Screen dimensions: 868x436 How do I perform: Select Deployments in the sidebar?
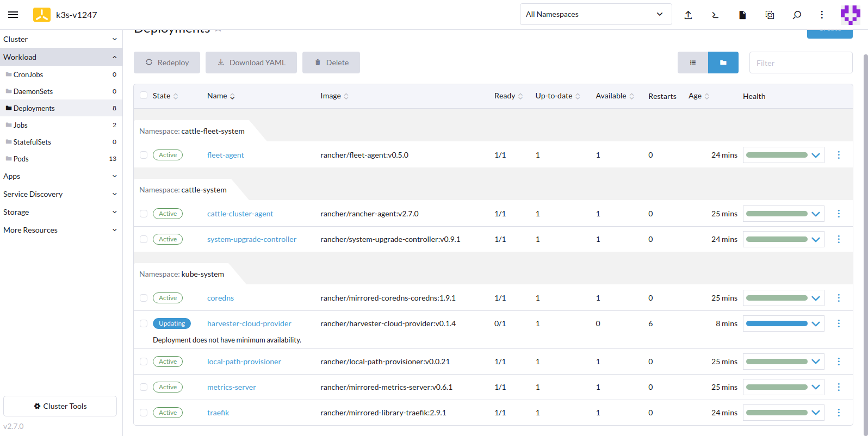[61, 108]
